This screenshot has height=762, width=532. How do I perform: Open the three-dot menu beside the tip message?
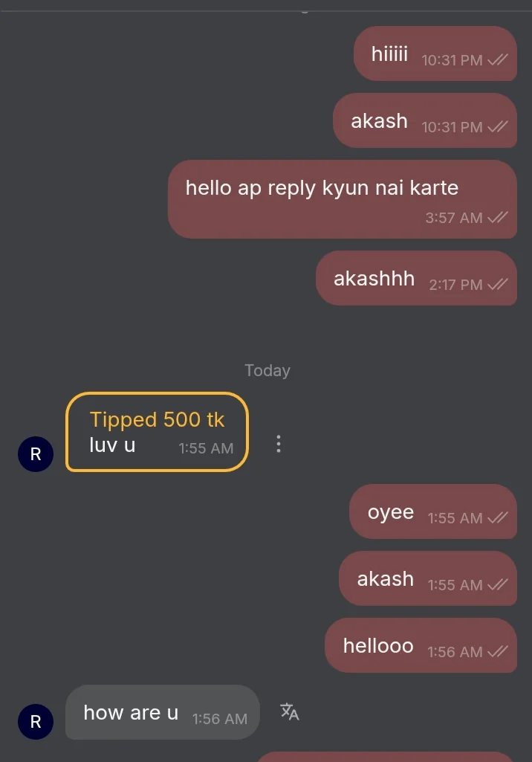point(279,444)
